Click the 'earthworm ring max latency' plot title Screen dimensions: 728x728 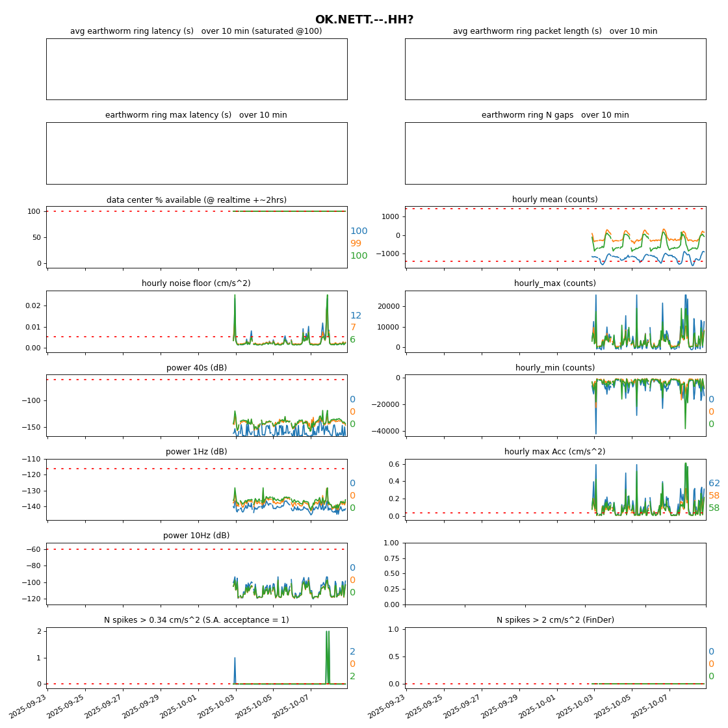coord(196,115)
